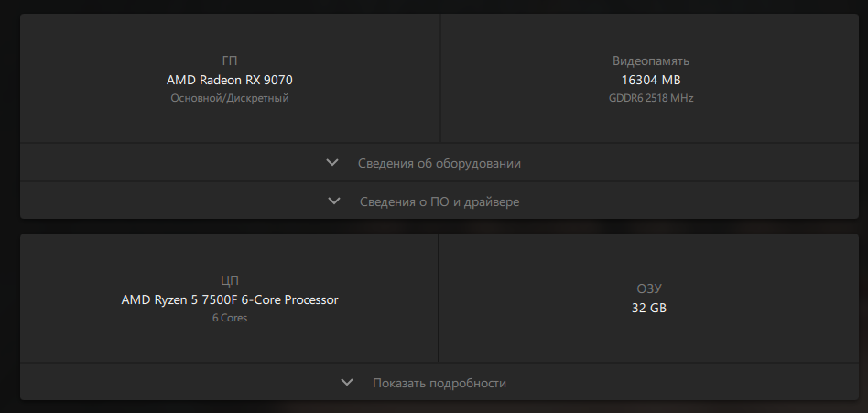Image resolution: width=868 pixels, height=413 pixels.
Task: Click the divider between ГП and Видеопамять tiles
Action: 440,78
